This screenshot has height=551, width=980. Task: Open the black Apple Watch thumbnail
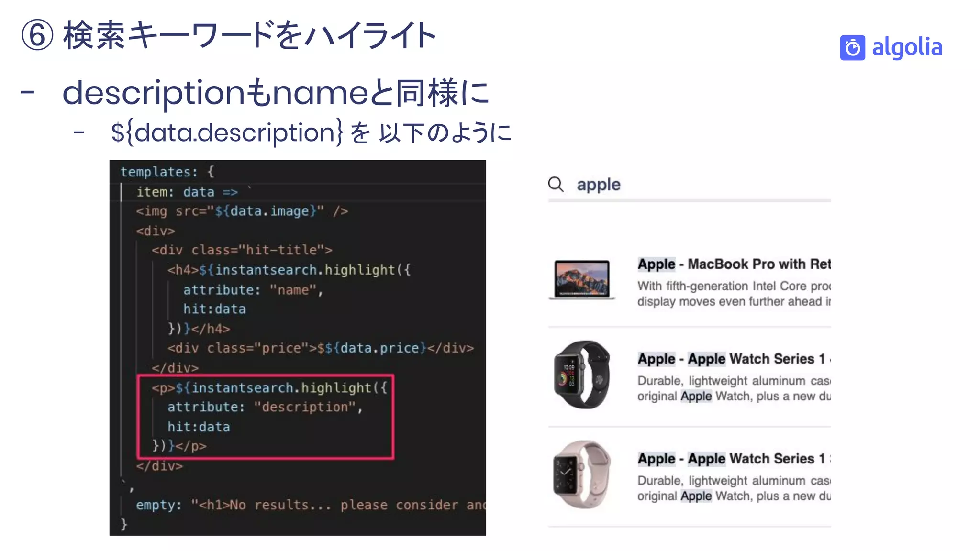(x=582, y=374)
